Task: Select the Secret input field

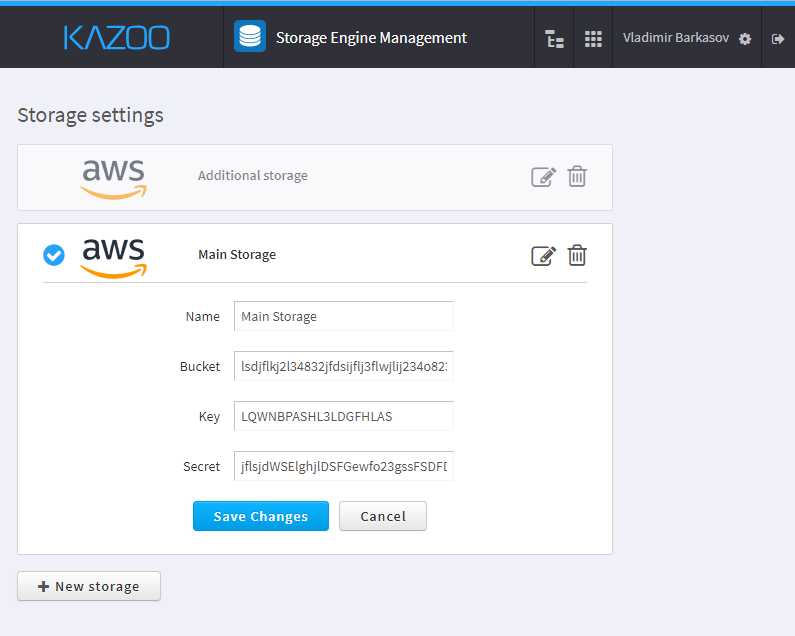Action: click(343, 466)
